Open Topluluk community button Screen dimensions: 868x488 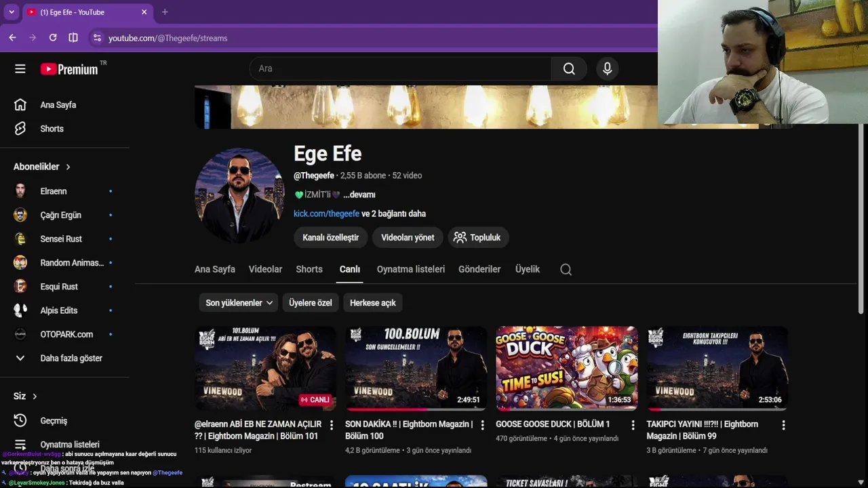coord(477,237)
